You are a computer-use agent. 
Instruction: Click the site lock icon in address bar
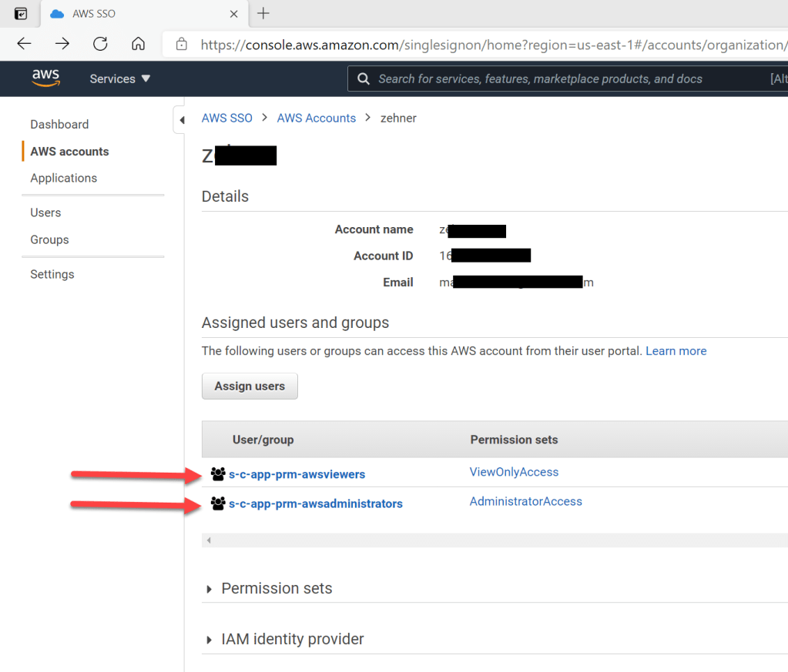(x=182, y=45)
